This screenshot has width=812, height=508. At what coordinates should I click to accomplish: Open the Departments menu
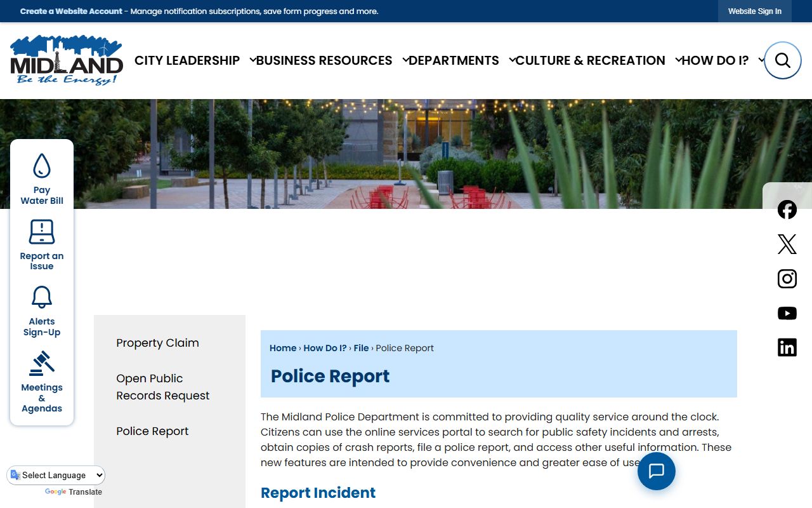[x=454, y=60]
